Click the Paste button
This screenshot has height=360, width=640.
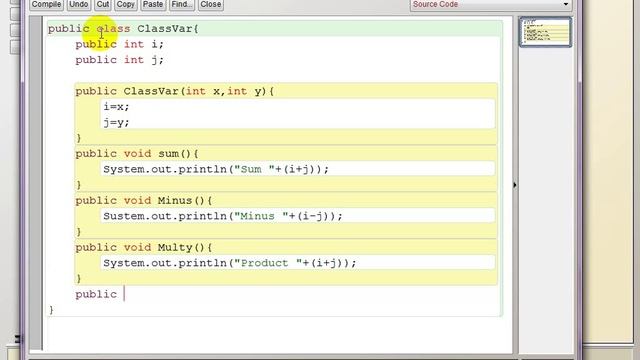tap(153, 4)
